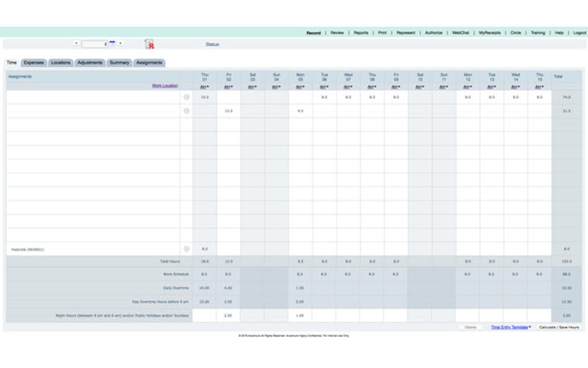The height and width of the screenshot is (368, 588).
Task: Open the Review menu item
Action: click(337, 33)
